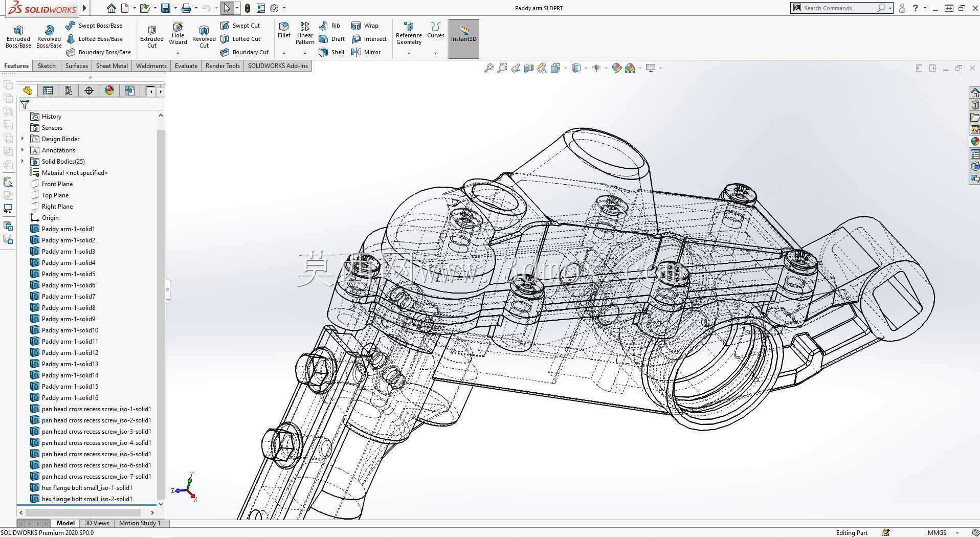980x538 pixels.
Task: Open the DisplayManager tab
Action: click(x=109, y=91)
